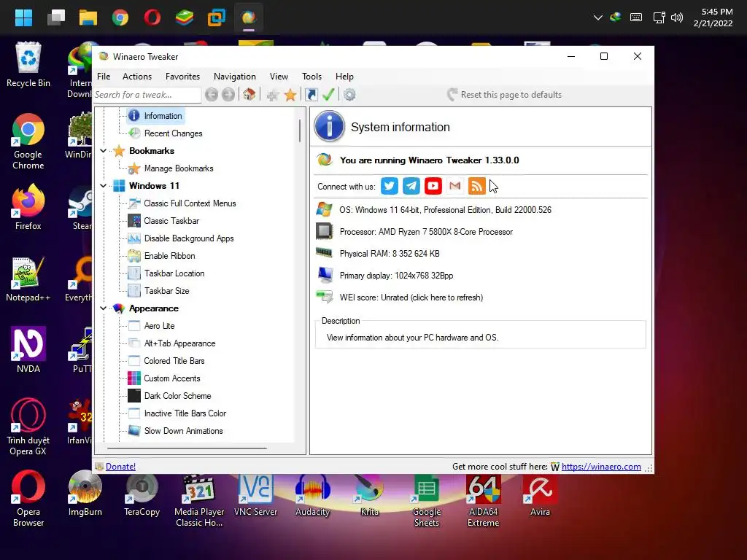Viewport: 747px width, 560px height.
Task: Go to Home page icon in toolbar
Action: [249, 94]
